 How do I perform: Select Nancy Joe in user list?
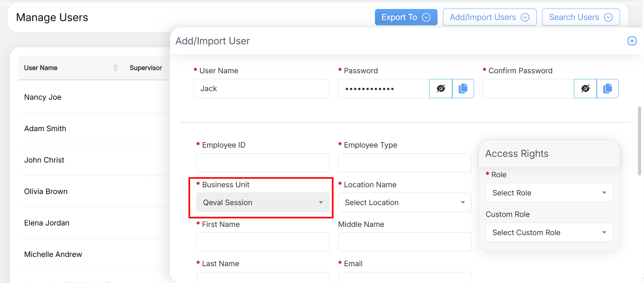click(43, 97)
